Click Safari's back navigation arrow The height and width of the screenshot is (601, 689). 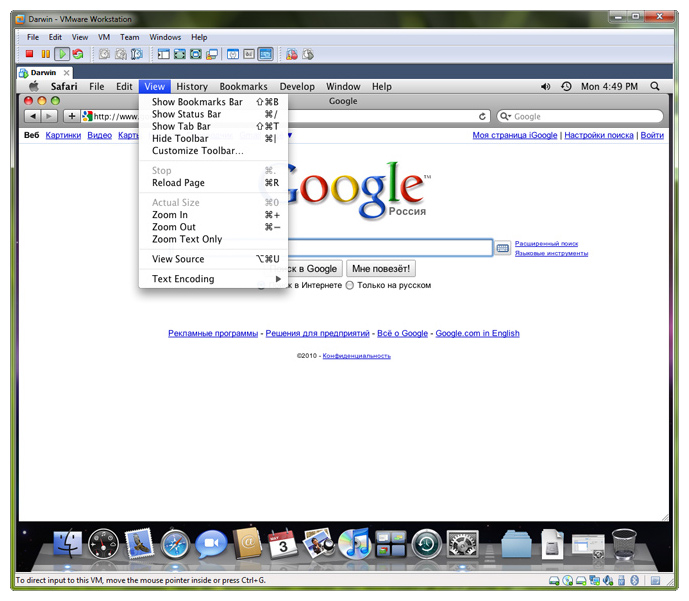point(32,117)
